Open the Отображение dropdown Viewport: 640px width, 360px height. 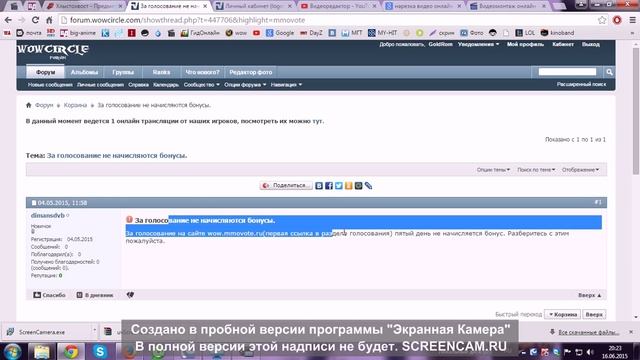coord(581,170)
